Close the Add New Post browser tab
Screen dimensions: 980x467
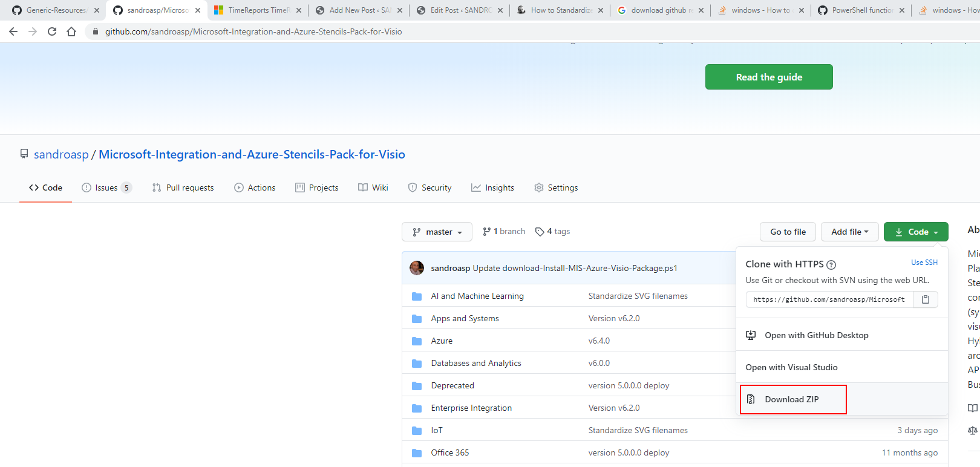point(400,10)
